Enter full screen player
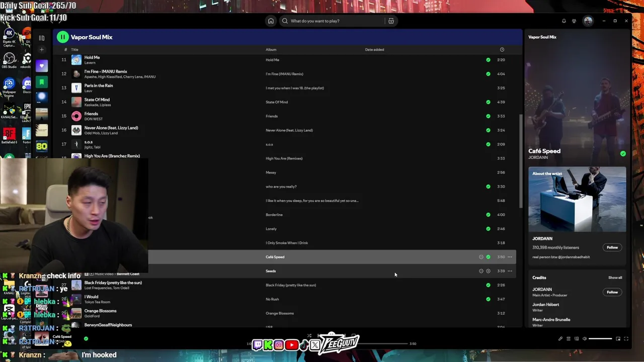Screen dimensions: 644x362 click(626, 339)
